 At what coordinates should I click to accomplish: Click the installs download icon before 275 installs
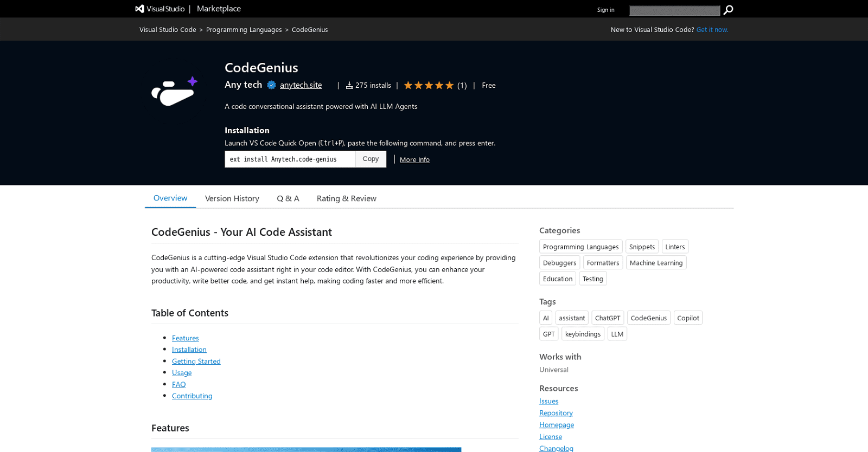[350, 85]
